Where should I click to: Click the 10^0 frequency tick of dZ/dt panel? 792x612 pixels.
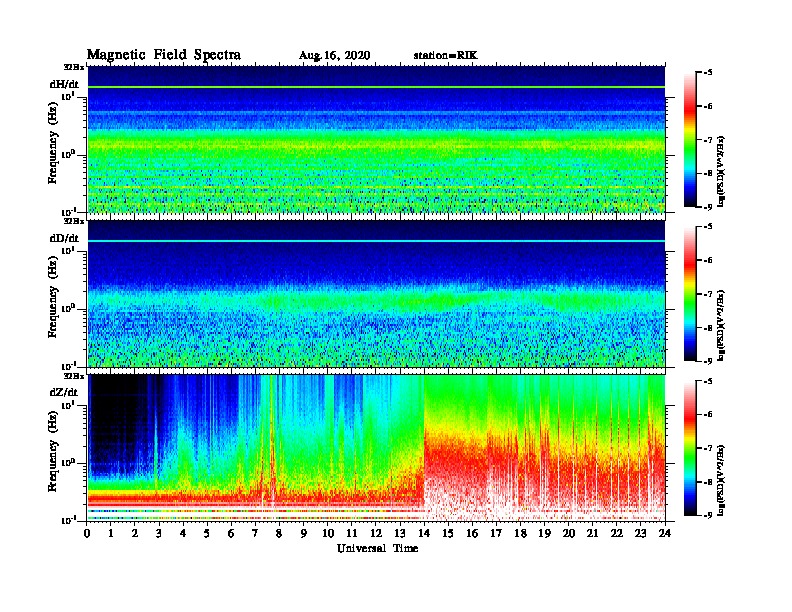[x=68, y=462]
